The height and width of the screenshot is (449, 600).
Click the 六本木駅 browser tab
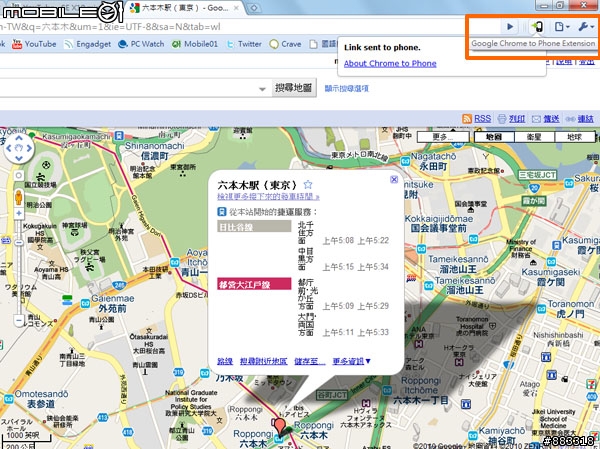pos(185,8)
